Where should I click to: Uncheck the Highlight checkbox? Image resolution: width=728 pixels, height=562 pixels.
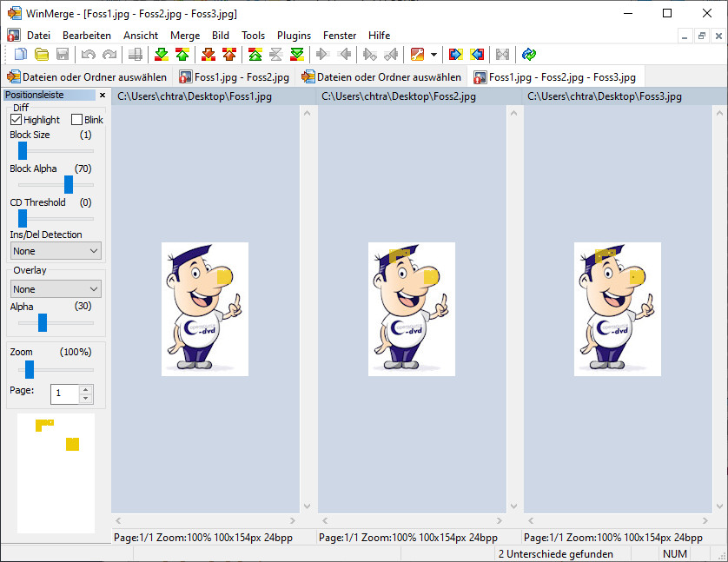[x=17, y=120]
